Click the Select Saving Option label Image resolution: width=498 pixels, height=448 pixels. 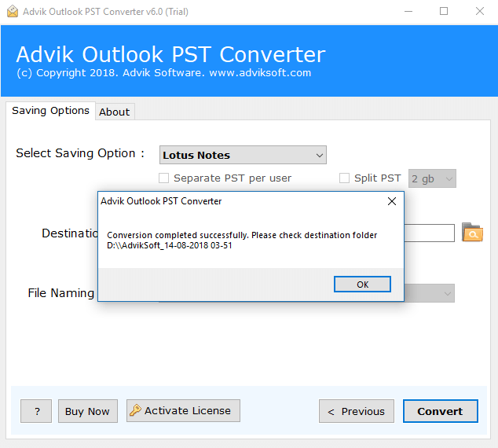click(80, 153)
